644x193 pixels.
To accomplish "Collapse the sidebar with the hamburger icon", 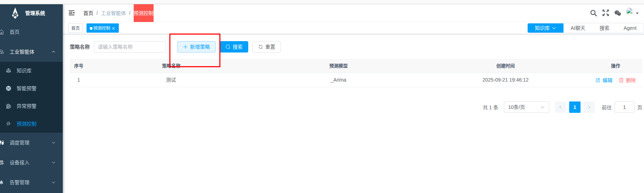I will 72,13.
